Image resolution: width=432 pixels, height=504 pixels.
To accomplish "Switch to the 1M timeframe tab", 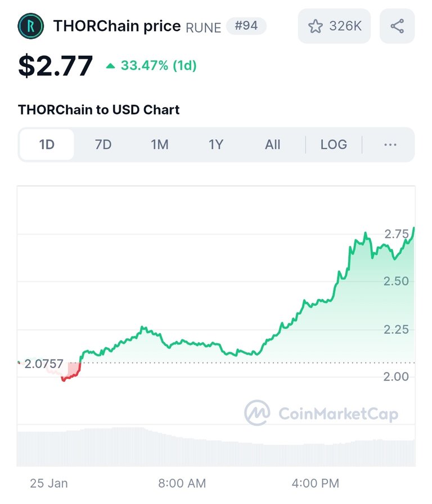I will point(160,144).
